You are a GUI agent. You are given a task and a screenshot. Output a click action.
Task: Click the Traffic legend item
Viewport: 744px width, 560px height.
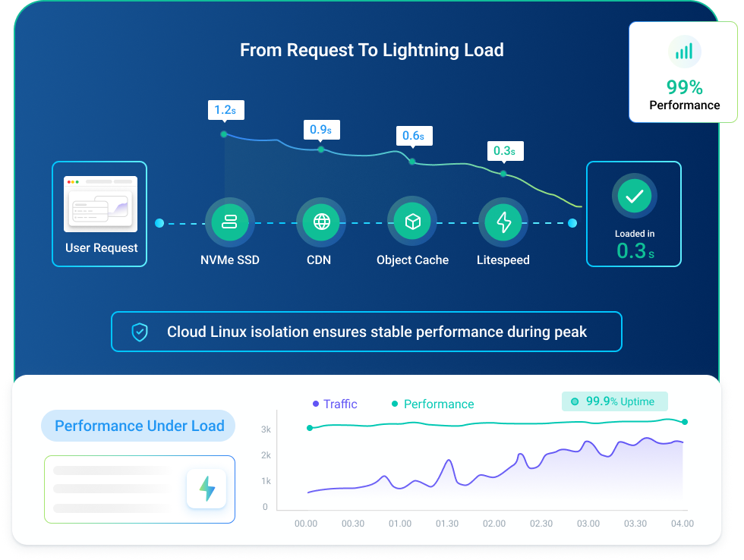pyautogui.click(x=335, y=404)
